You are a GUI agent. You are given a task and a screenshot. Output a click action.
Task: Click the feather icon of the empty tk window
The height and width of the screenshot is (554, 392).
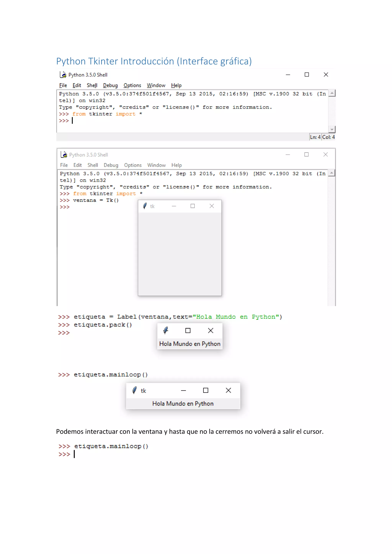click(145, 206)
